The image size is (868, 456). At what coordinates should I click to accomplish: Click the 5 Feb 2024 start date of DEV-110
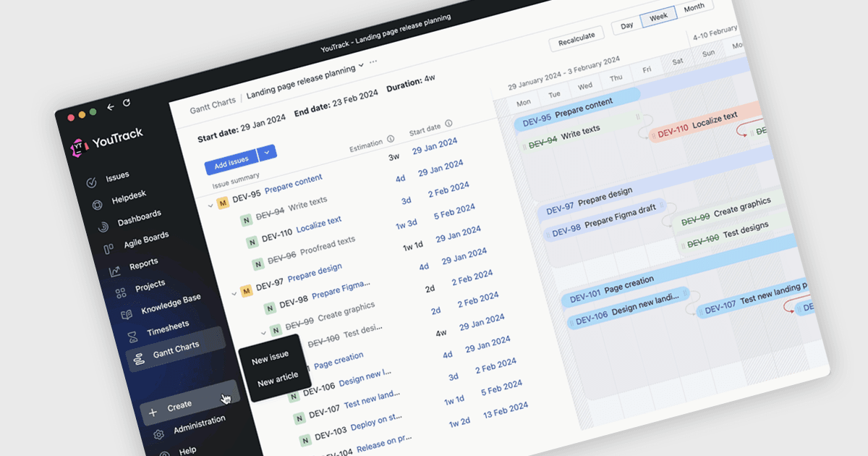click(454, 211)
